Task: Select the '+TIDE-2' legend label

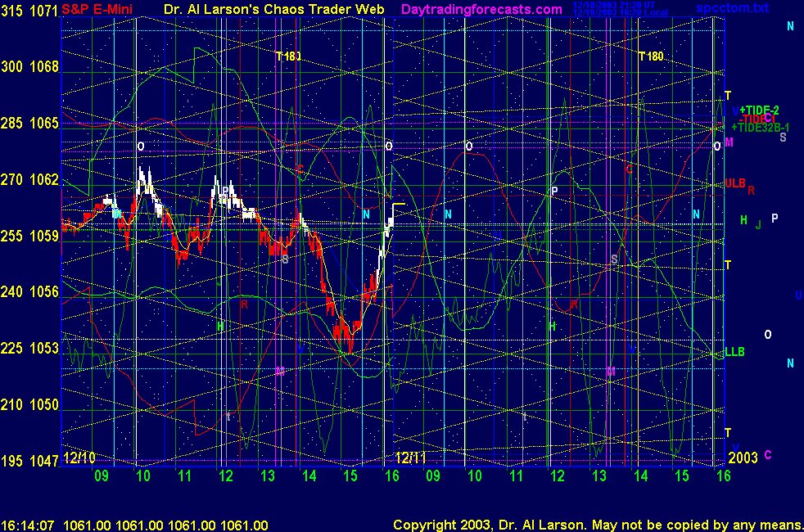Action: click(x=760, y=110)
